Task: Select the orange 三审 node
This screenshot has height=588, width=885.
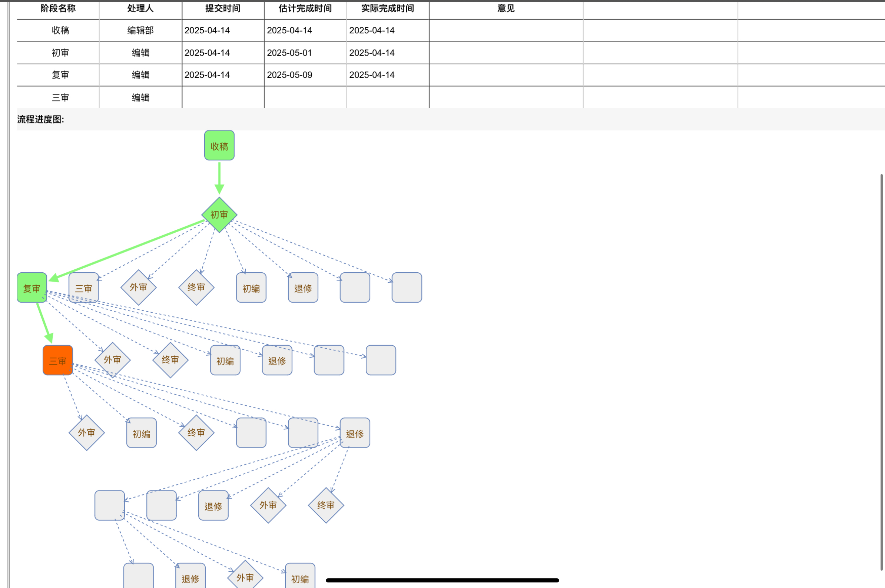Action: 58,360
